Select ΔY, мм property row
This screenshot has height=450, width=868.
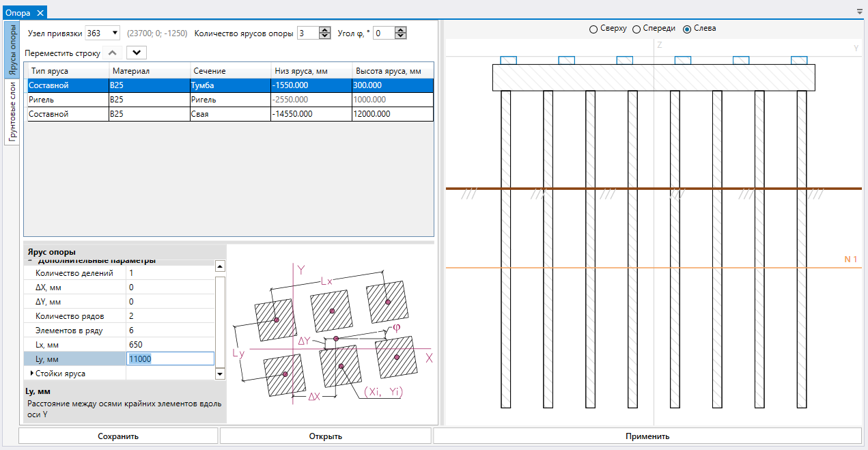[x=119, y=302]
